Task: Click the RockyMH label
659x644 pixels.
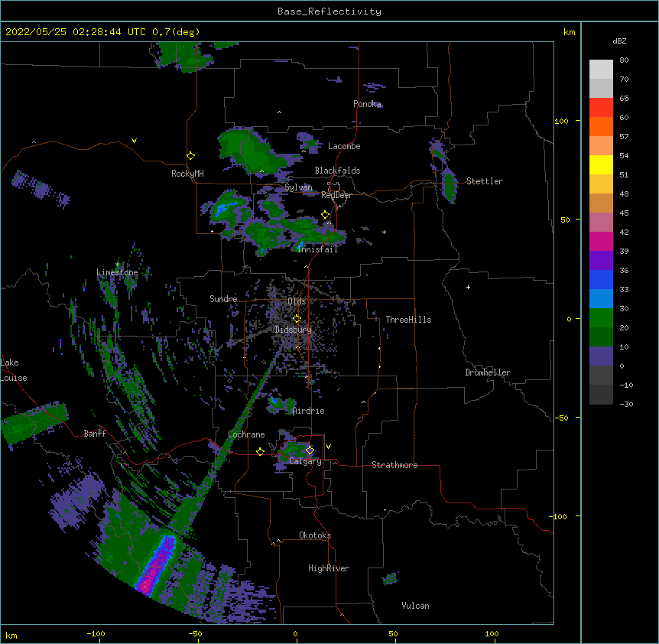Action: click(187, 174)
